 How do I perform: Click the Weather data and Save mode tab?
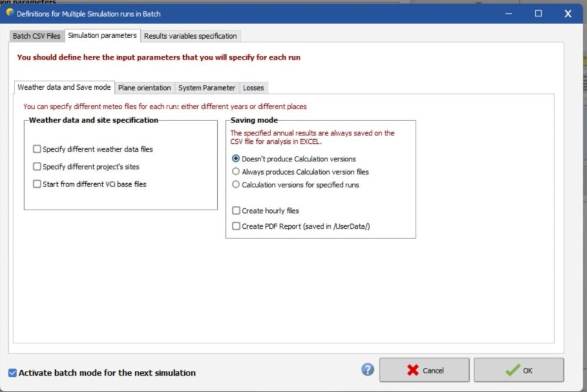pyautogui.click(x=63, y=87)
